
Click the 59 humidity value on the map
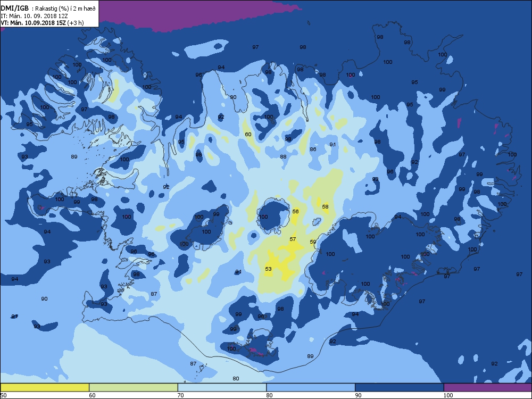[x=313, y=242]
